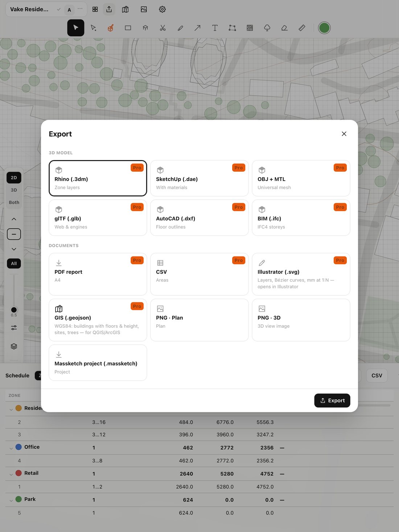Viewport: 399px width, 532px height.
Task: Choose the topography contour tool
Action: click(x=250, y=28)
